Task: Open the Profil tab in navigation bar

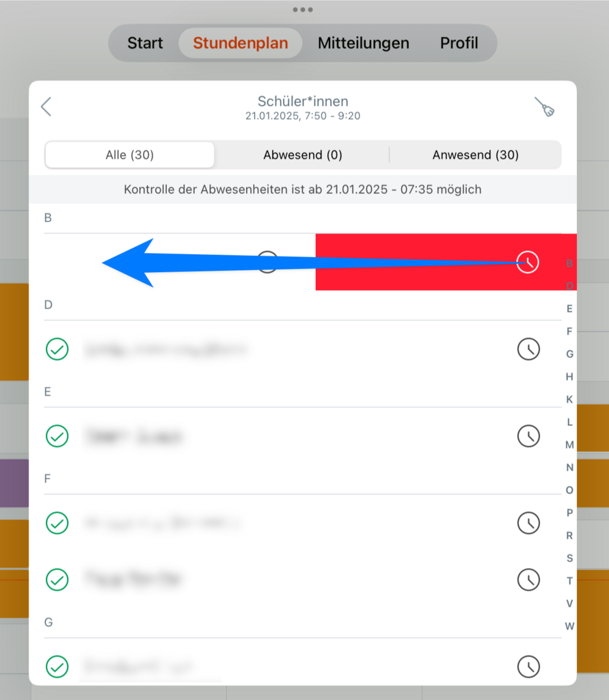Action: point(459,43)
